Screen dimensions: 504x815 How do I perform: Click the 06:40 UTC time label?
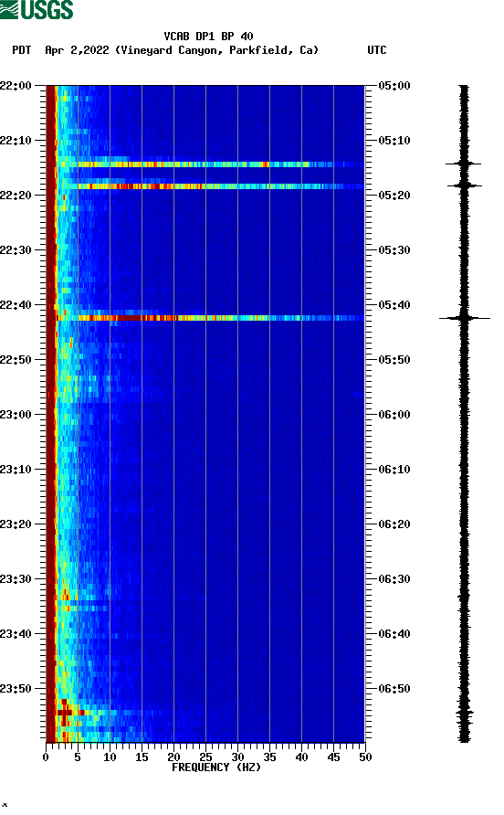[394, 634]
